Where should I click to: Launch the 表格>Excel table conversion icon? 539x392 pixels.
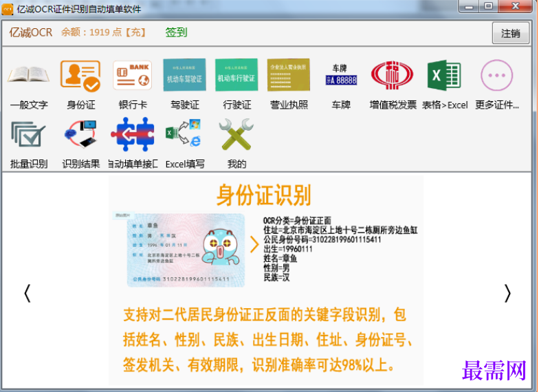[444, 75]
